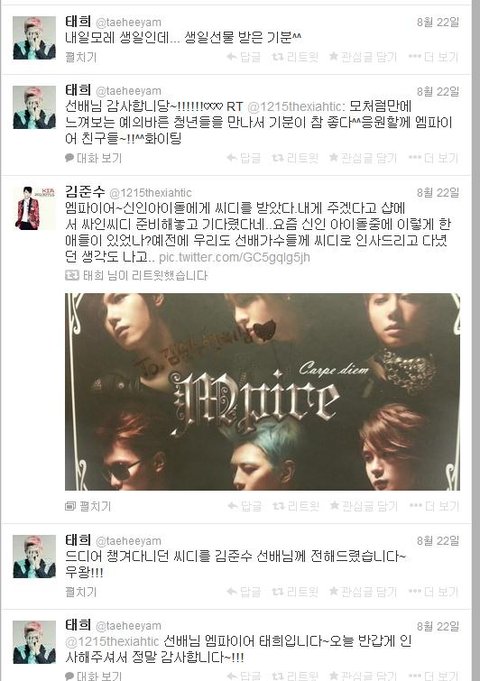480x681 pixels.
Task: Reply to the birthday gift tweet (답글)
Action: point(244,57)
